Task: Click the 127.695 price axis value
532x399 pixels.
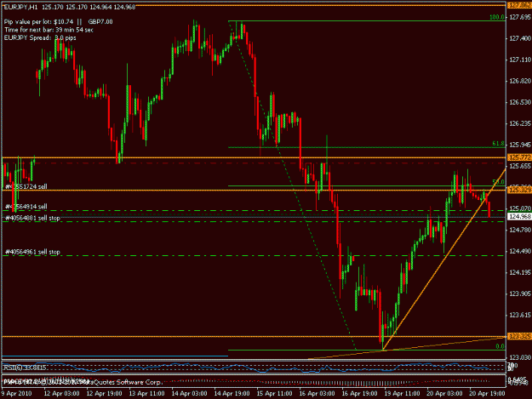Action: click(520, 17)
